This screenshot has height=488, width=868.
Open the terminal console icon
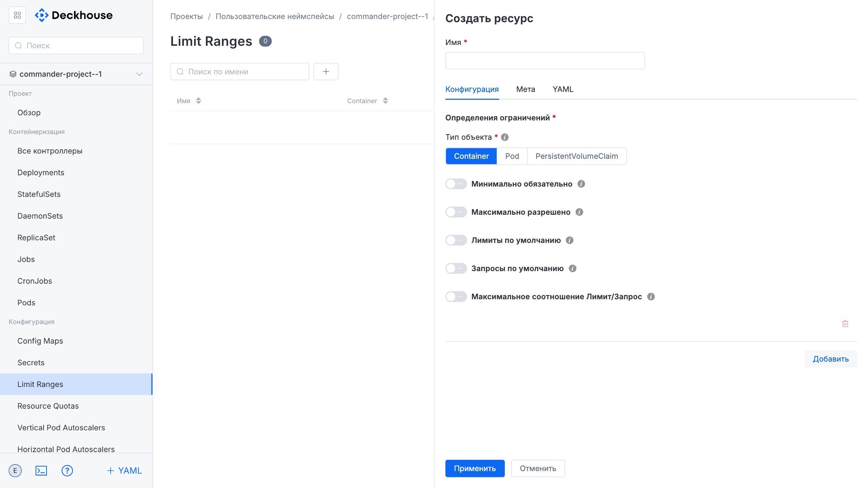41,470
